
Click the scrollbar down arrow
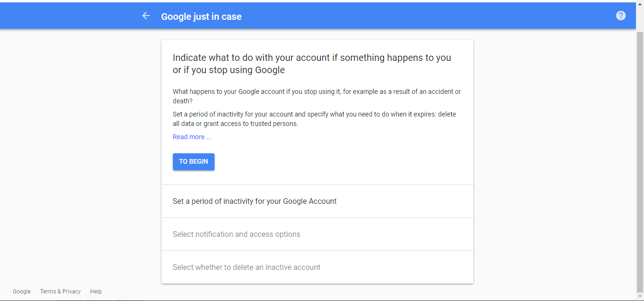(640, 296)
